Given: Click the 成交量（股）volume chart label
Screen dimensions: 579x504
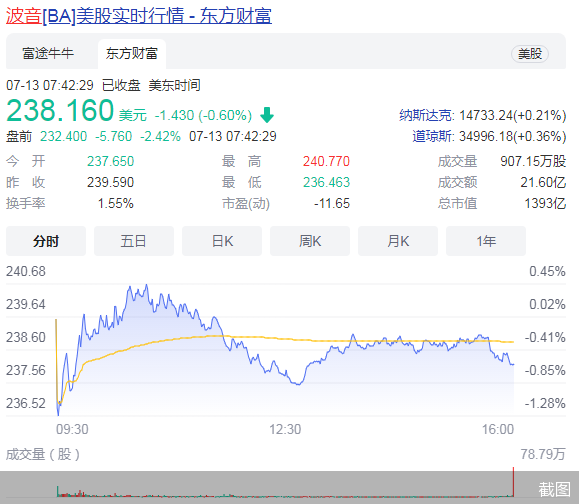Looking at the screenshot, I should tap(43, 454).
